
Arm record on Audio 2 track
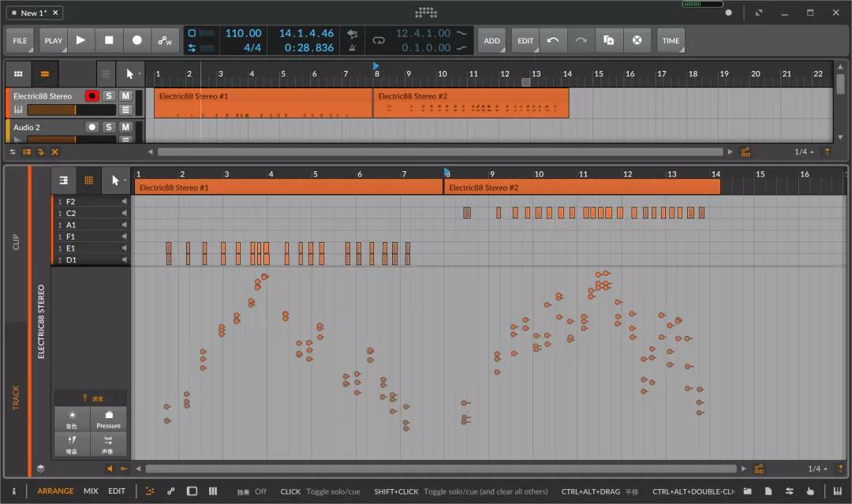(92, 127)
